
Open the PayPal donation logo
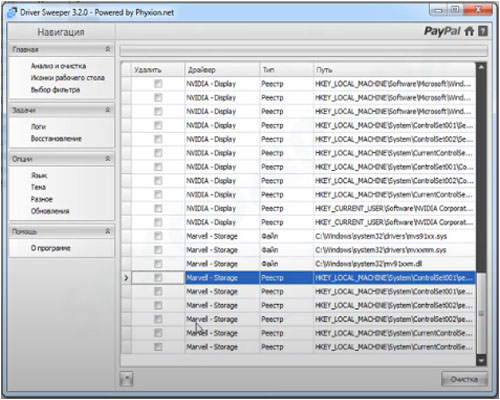(442, 32)
